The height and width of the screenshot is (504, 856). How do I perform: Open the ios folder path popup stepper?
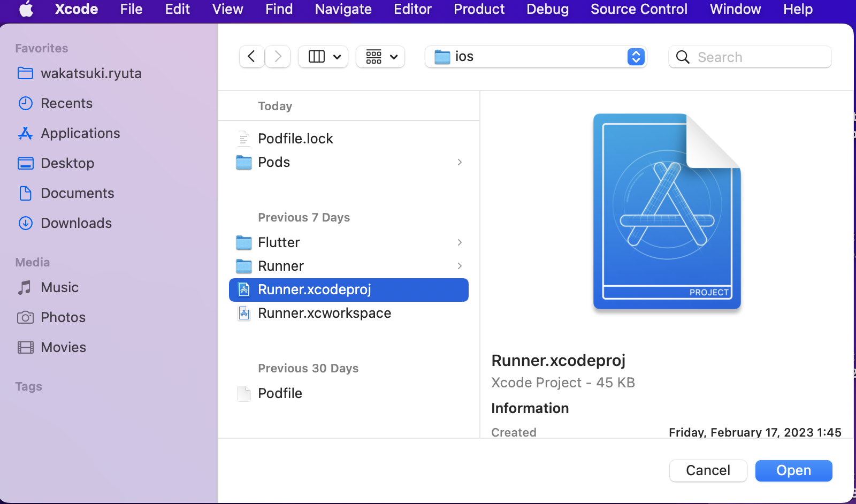pos(636,57)
